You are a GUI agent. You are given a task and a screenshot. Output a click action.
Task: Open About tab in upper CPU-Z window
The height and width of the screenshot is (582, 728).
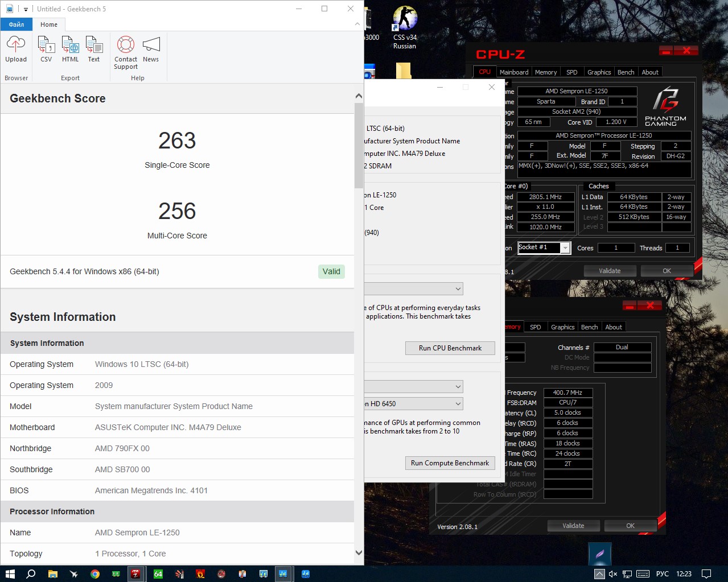(650, 72)
